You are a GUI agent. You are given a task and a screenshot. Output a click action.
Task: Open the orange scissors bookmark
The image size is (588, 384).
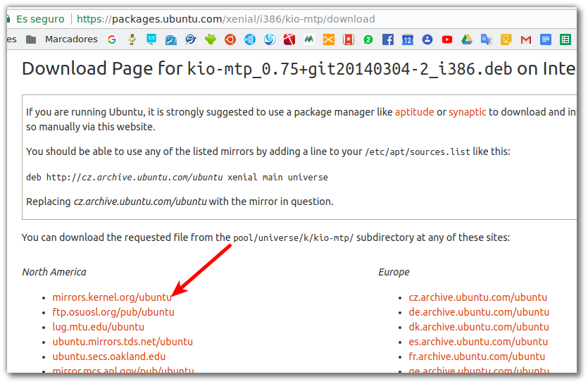328,39
